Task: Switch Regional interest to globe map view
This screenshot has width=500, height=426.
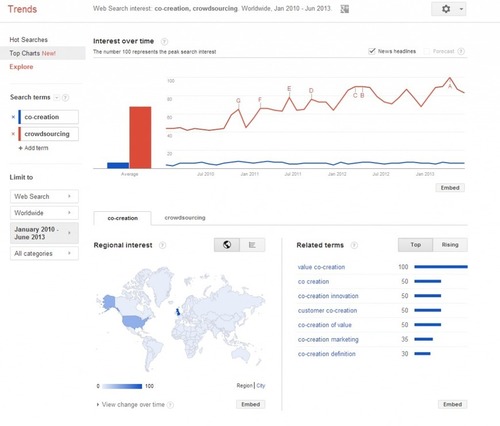Action: (x=227, y=245)
